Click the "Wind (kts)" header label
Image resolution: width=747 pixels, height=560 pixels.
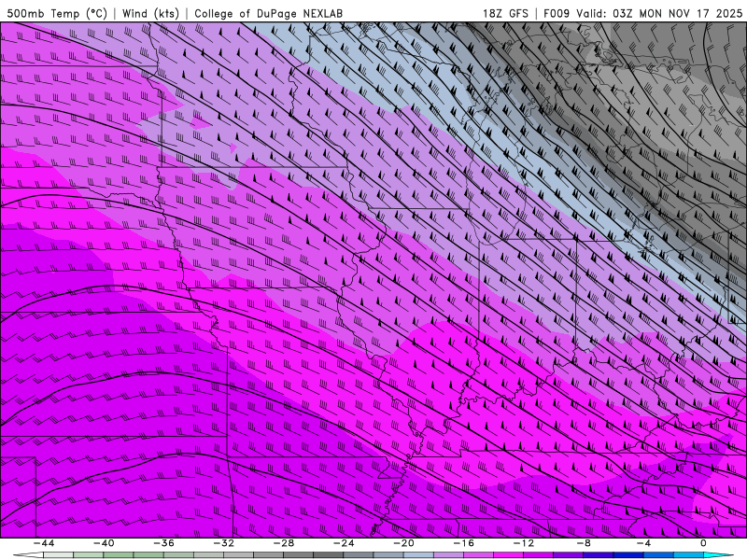150,13
